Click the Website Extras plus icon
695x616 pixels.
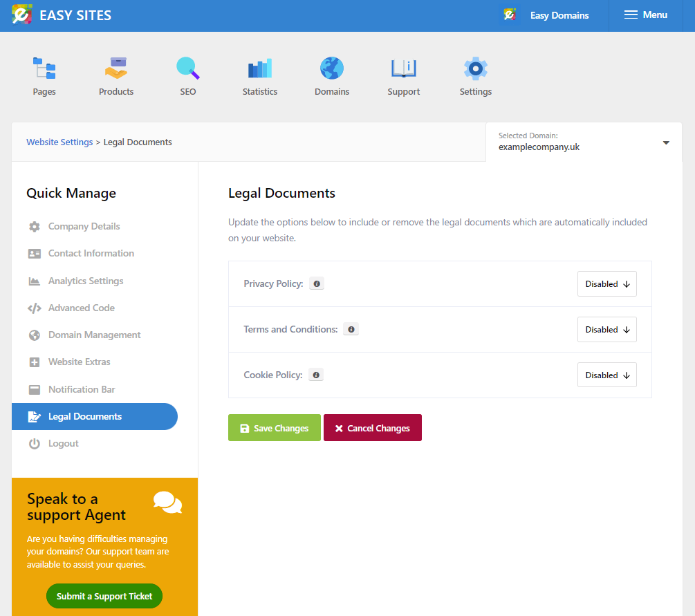[x=35, y=362]
